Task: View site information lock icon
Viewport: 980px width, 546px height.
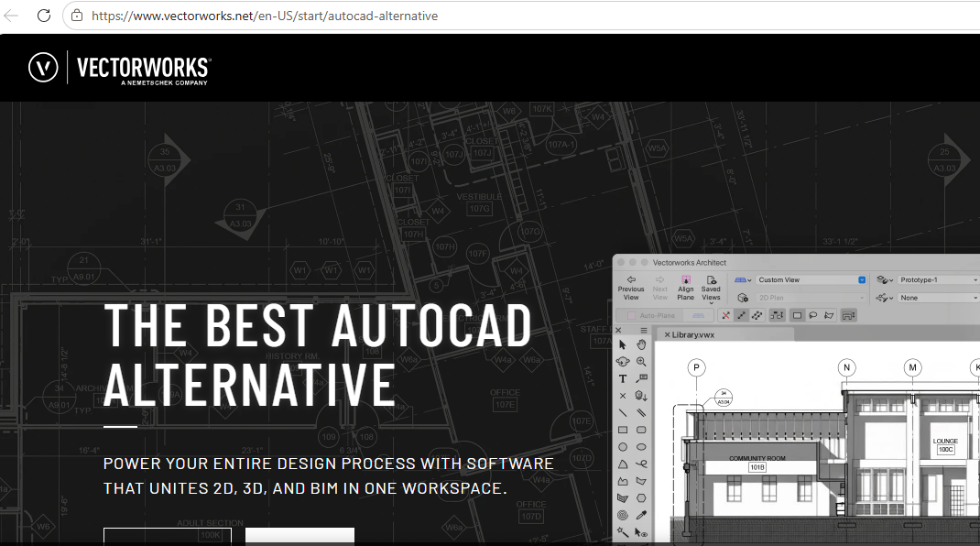Action: click(x=77, y=16)
